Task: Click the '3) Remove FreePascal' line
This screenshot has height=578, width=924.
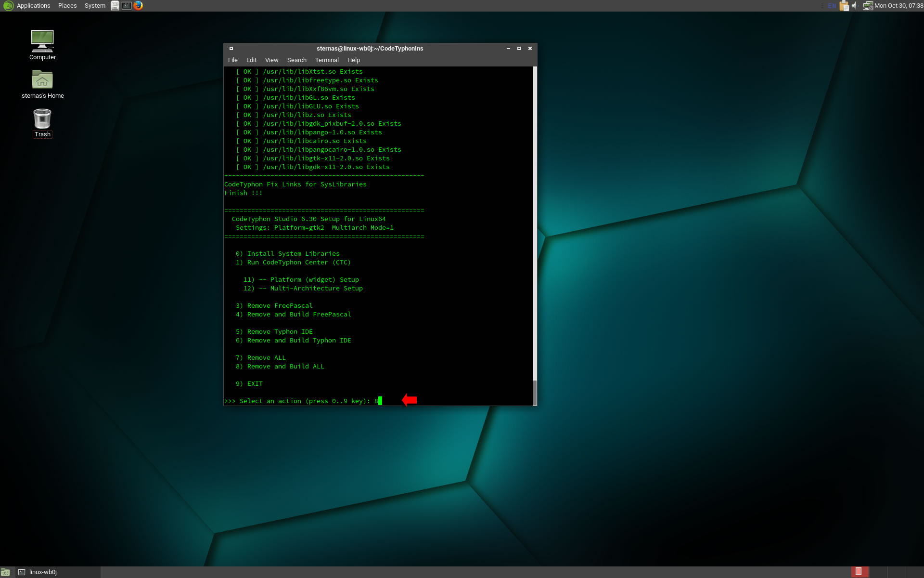Action: click(x=274, y=306)
